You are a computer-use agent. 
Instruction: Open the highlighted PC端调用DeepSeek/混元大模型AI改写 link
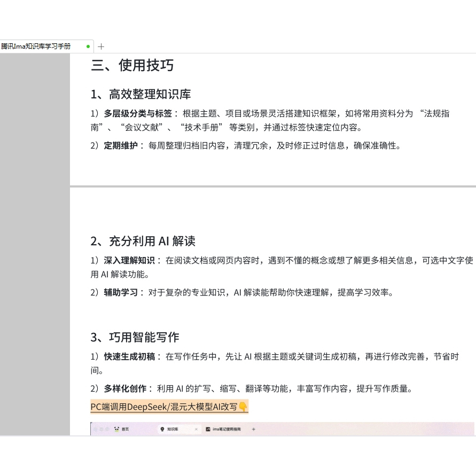click(169, 407)
